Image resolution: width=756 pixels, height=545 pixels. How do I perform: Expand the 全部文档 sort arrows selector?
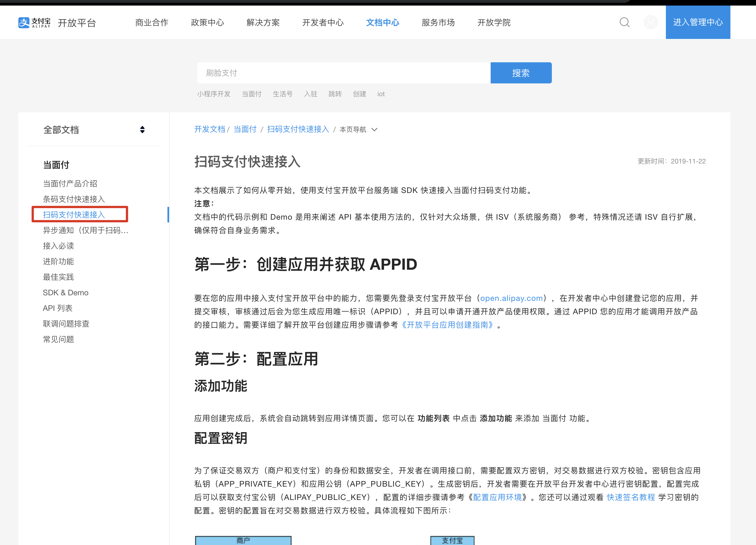point(142,130)
